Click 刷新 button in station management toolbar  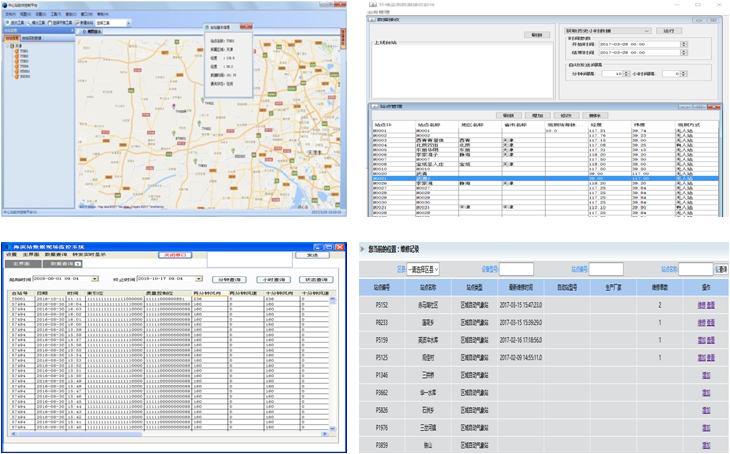coord(508,115)
